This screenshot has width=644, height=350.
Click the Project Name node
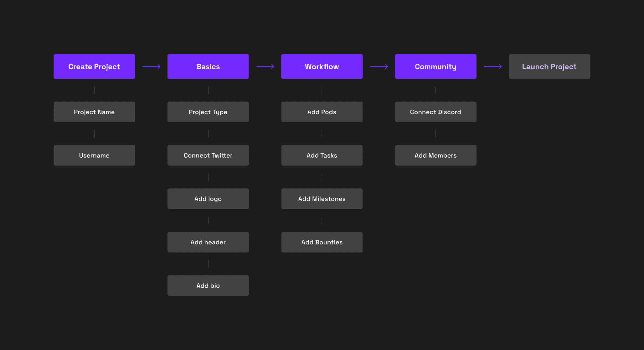coord(94,112)
